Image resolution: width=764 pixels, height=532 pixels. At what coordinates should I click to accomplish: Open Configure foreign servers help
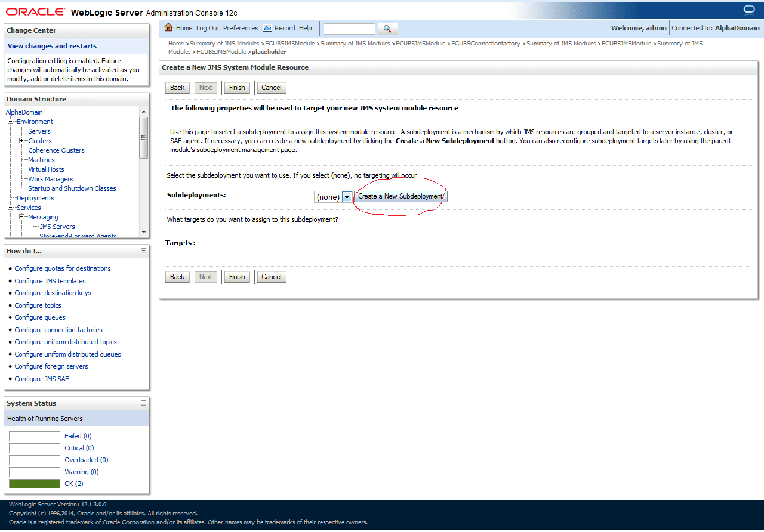[x=51, y=366]
